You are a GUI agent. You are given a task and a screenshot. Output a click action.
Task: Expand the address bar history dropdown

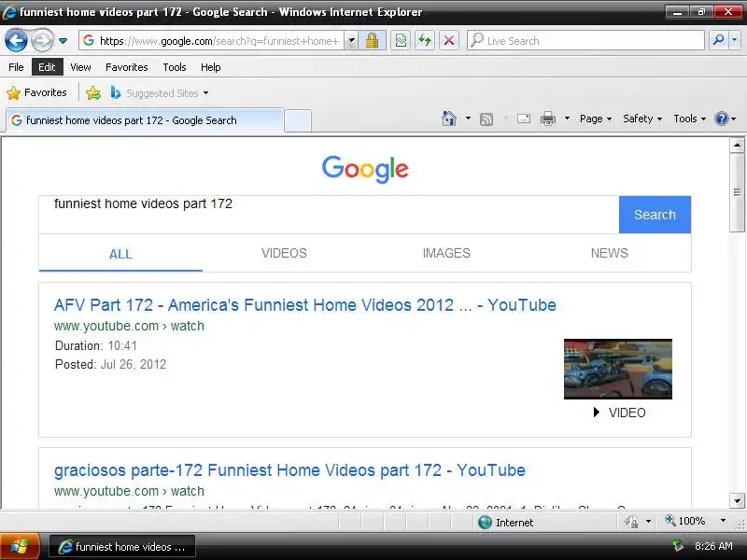[351, 41]
